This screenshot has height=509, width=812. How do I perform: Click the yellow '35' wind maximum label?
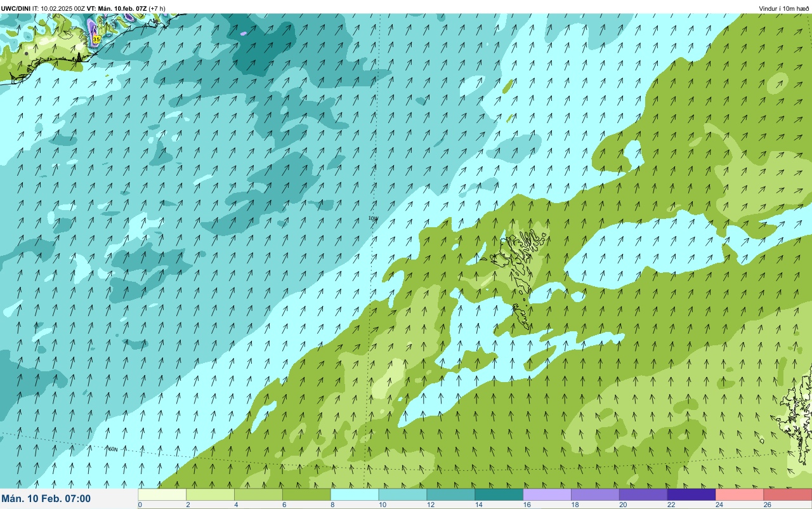point(96,39)
